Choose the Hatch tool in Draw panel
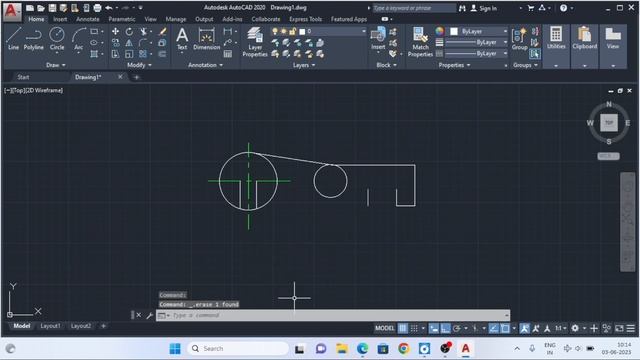640x360 pixels. coord(94,54)
